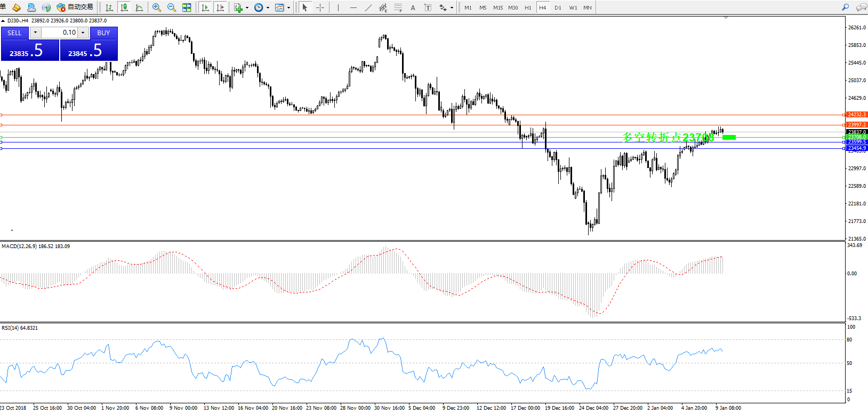The width and height of the screenshot is (868, 414).
Task: Click the SELL button
Action: tap(14, 33)
